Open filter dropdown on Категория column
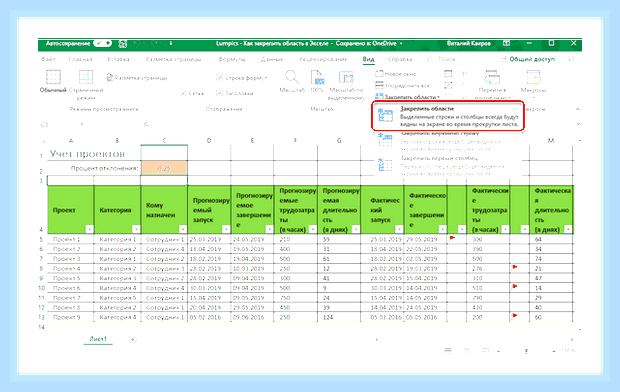The height and width of the screenshot is (392, 620). click(x=136, y=229)
